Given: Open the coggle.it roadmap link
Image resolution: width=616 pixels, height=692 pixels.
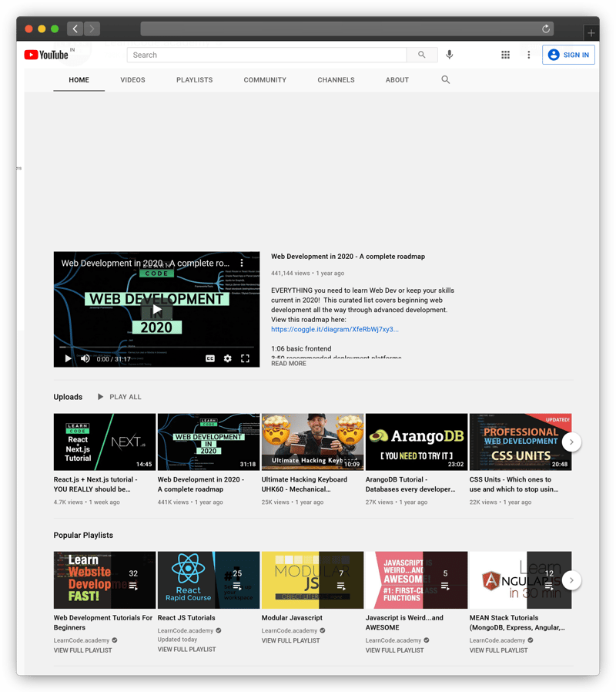Looking at the screenshot, I should (x=335, y=329).
